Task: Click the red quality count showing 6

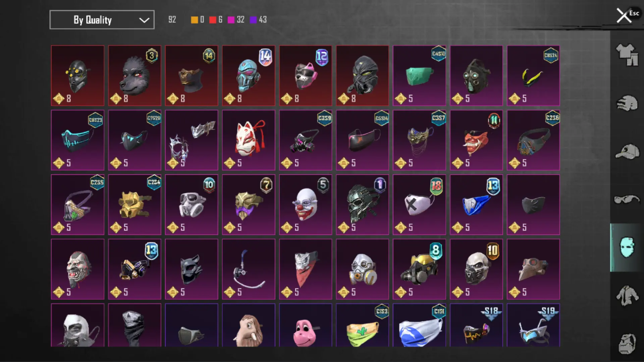Action: 216,20
